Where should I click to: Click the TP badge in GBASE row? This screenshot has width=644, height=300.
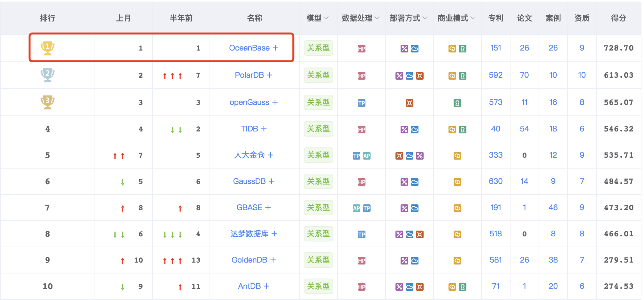tap(367, 208)
